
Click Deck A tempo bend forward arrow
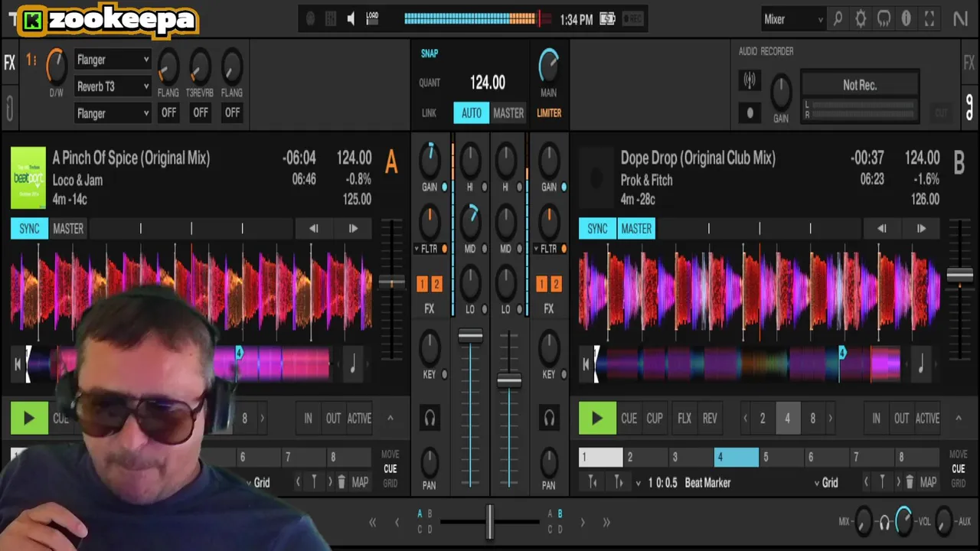click(x=353, y=228)
